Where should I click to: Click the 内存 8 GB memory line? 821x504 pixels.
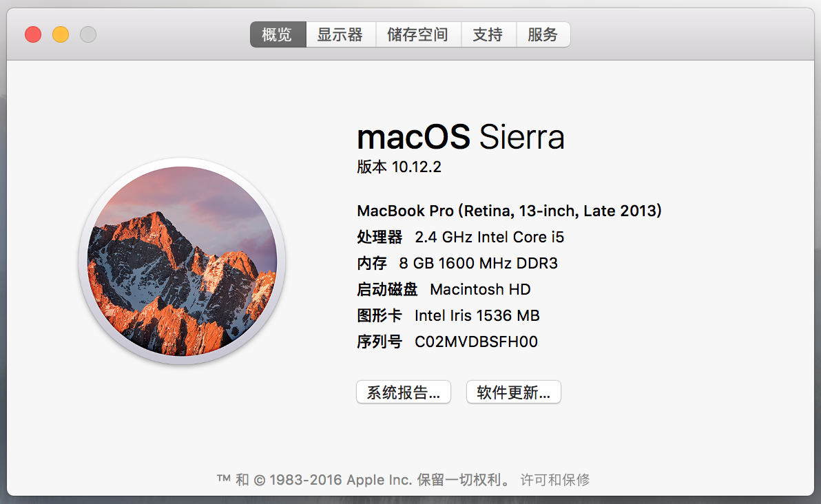457,263
